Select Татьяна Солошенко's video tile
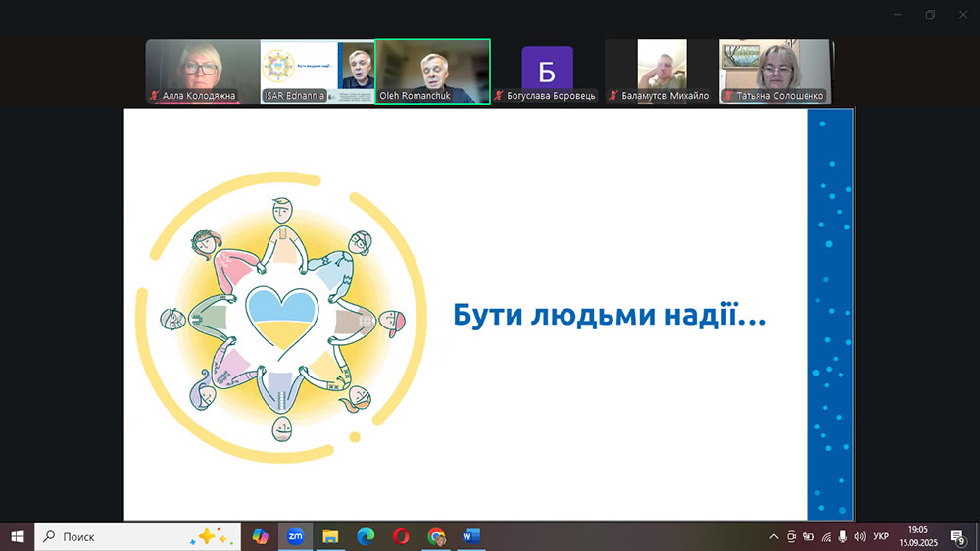 click(775, 72)
